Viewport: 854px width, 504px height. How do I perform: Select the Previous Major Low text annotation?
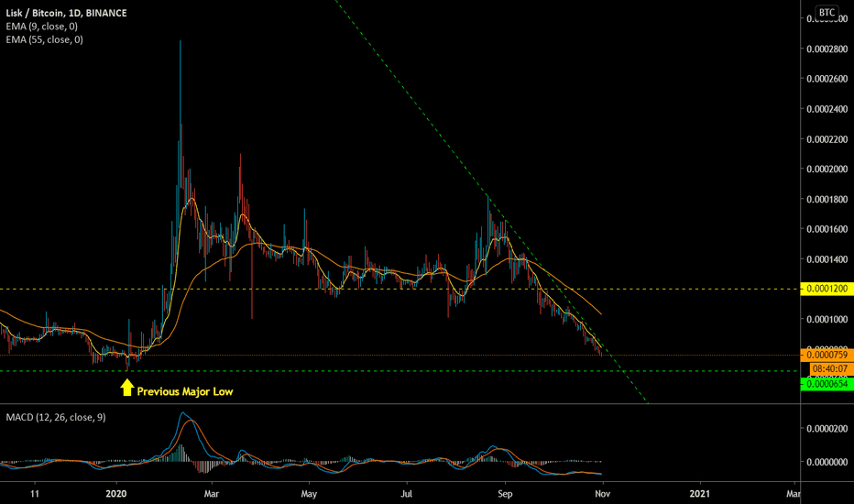point(184,392)
